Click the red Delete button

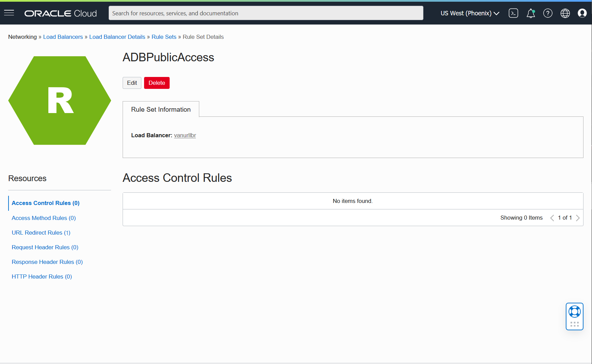157,83
